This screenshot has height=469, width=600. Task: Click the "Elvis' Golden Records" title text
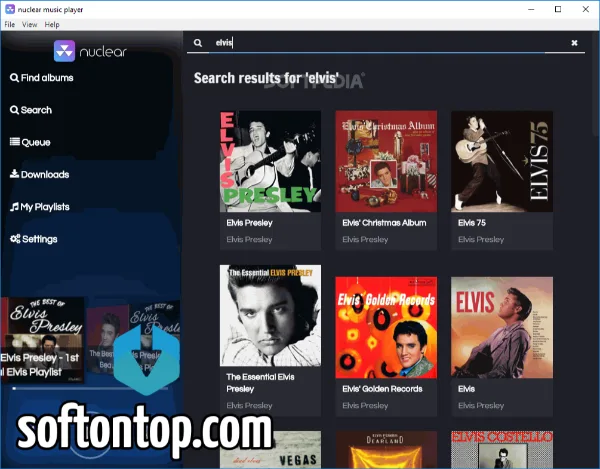tap(382, 389)
